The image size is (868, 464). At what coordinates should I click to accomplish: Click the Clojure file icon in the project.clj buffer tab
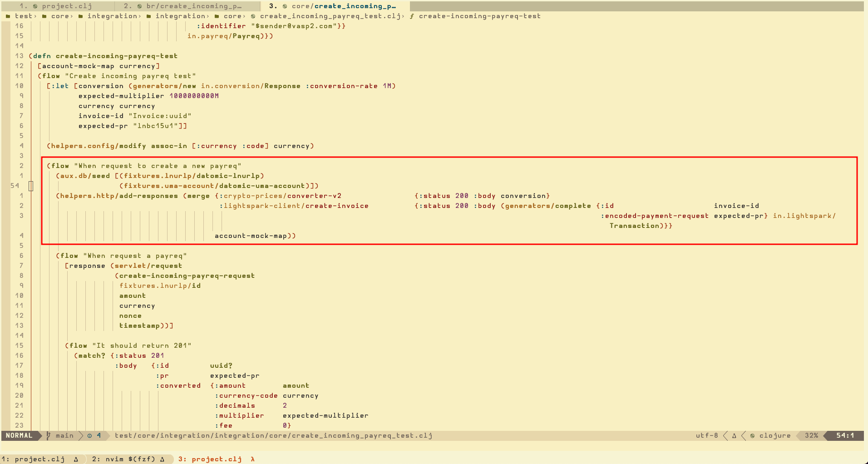coord(35,6)
